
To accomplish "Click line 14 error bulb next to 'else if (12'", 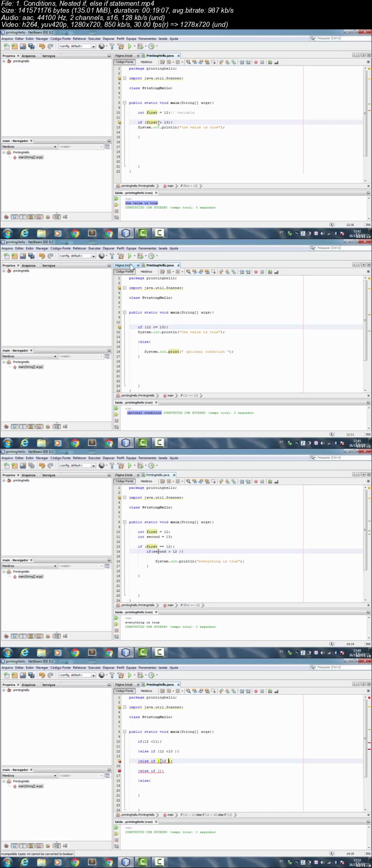I will click(x=119, y=761).
